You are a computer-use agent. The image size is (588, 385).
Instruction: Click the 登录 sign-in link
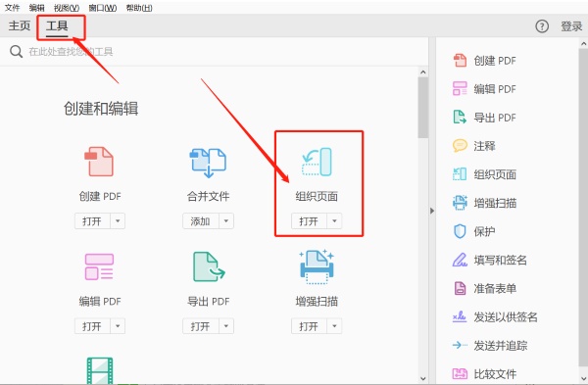[x=571, y=26]
